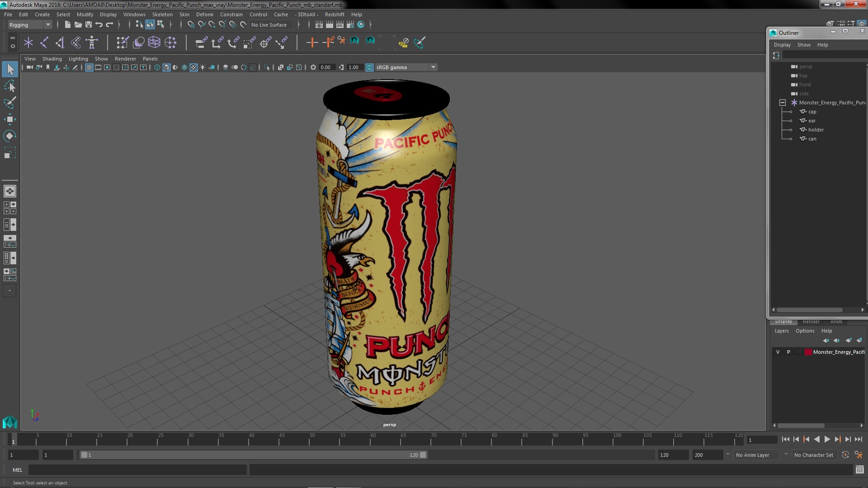This screenshot has width=868, height=488.
Task: Open the Deform menu
Action: click(x=204, y=14)
